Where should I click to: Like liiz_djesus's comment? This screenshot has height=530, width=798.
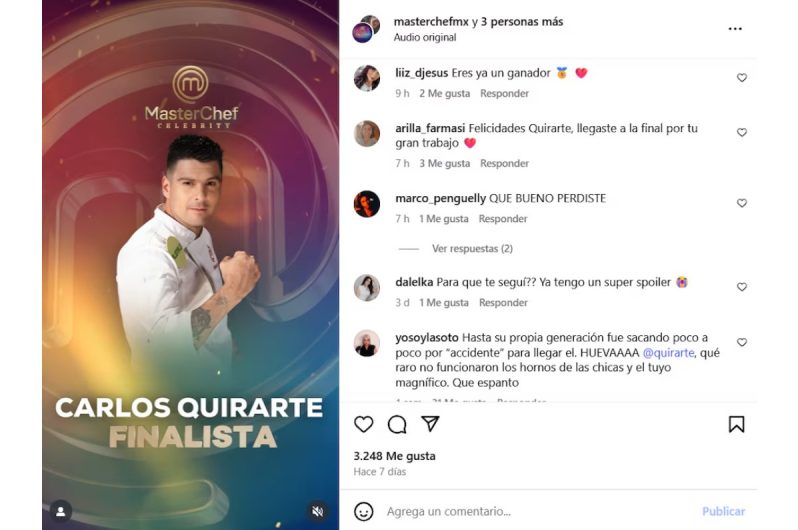[742, 77]
